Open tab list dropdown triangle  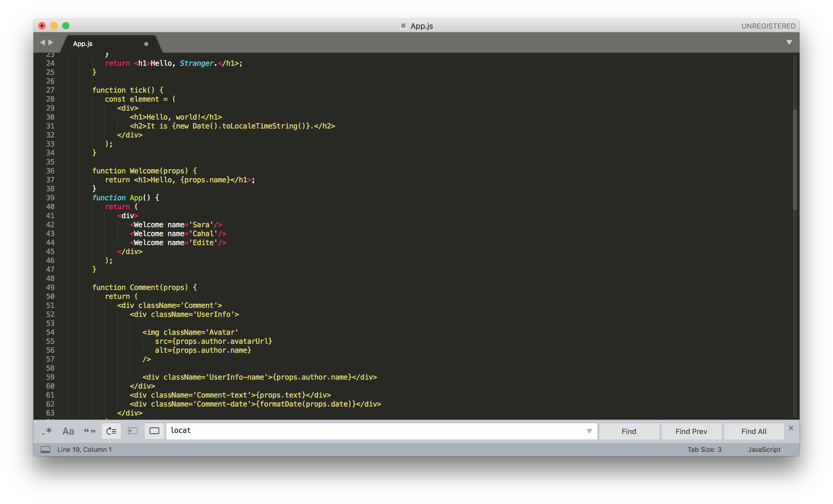[789, 42]
